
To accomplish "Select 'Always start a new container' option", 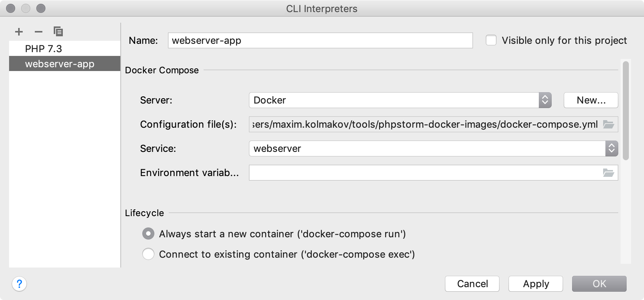I will pos(148,234).
